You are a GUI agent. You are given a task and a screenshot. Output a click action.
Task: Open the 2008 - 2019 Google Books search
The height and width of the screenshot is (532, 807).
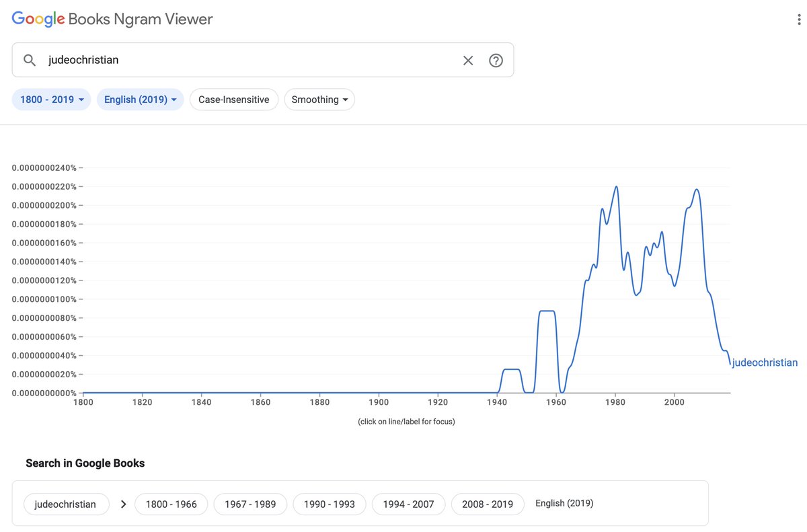488,504
